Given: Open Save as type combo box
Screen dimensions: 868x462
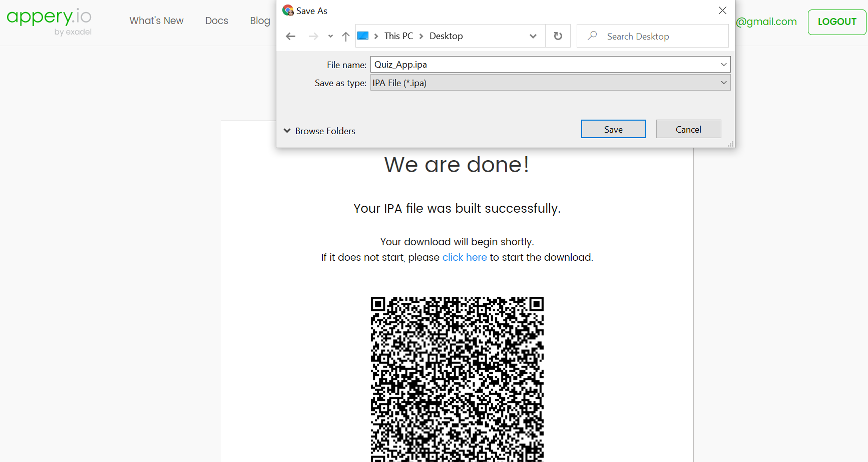Looking at the screenshot, I should click(x=550, y=83).
